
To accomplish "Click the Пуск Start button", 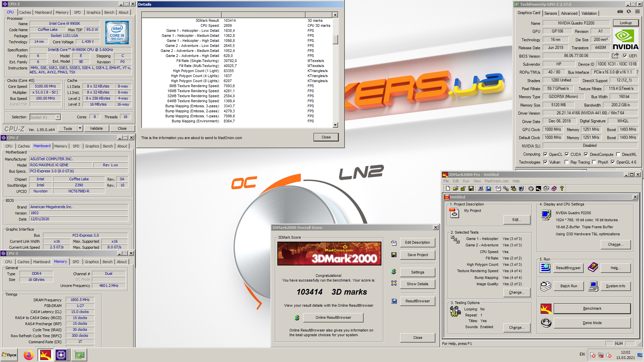I will pos(9,355).
